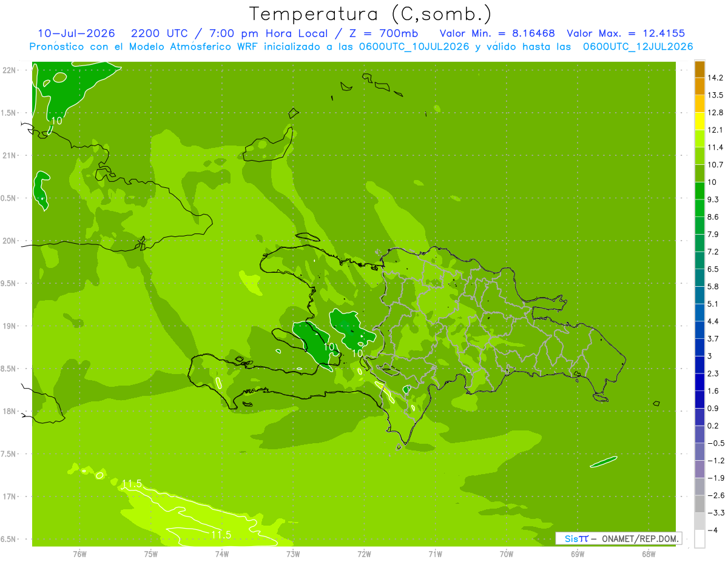Click the "13.5" color scale label
Screen dimensions: 728x562
pos(715,95)
